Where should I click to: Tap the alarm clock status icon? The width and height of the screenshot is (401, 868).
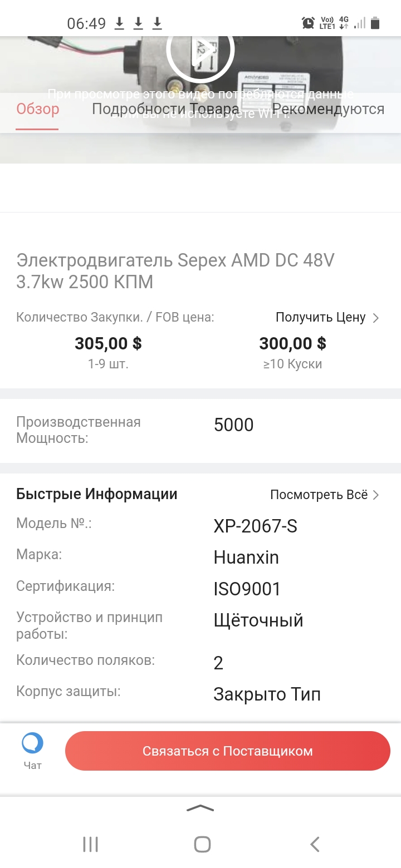pyautogui.click(x=308, y=23)
